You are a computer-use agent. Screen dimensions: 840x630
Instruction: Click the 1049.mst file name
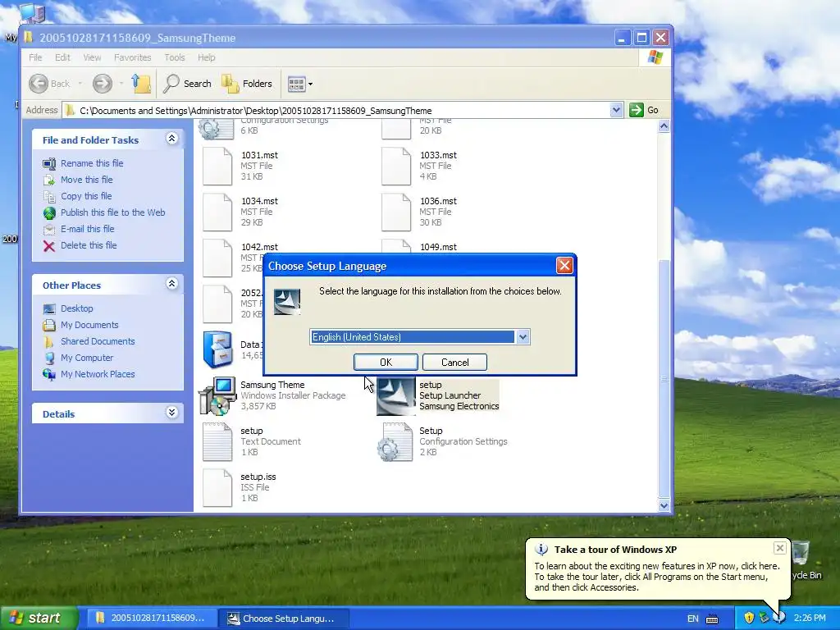(438, 247)
